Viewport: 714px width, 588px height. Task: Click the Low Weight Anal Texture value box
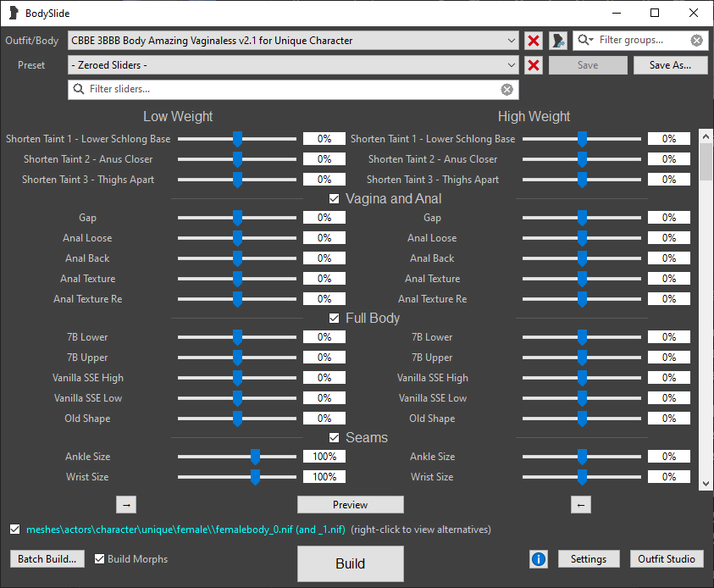click(x=324, y=278)
